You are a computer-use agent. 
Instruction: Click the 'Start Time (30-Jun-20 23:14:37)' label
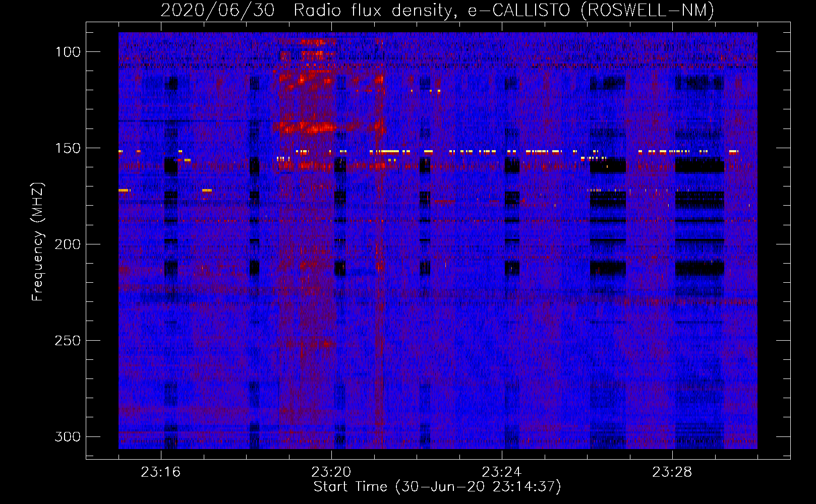(x=437, y=487)
